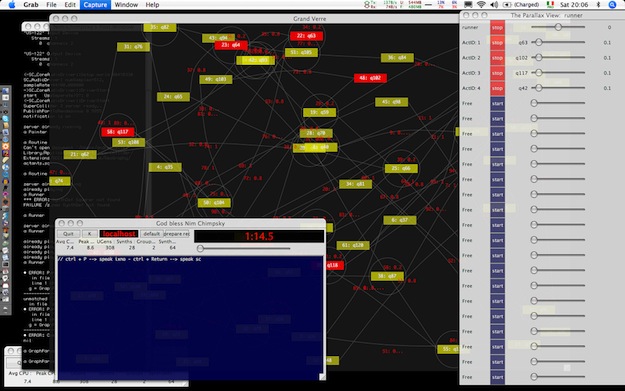
Task: Select node 6: q37 in graph
Action: 400,220
